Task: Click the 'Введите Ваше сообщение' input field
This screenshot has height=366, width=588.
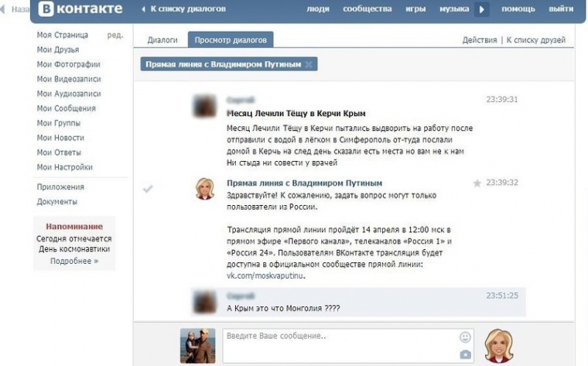Action: coord(340,344)
